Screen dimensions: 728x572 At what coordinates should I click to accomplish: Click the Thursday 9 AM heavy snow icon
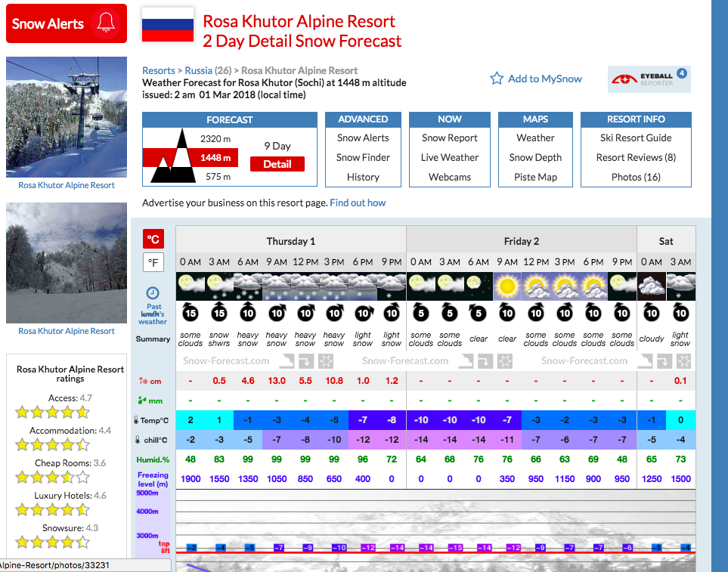(x=277, y=286)
